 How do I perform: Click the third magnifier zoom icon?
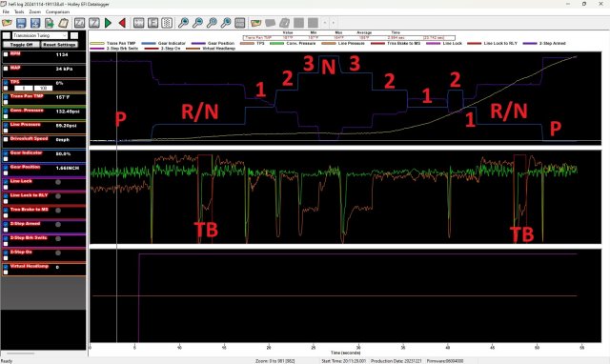click(212, 23)
